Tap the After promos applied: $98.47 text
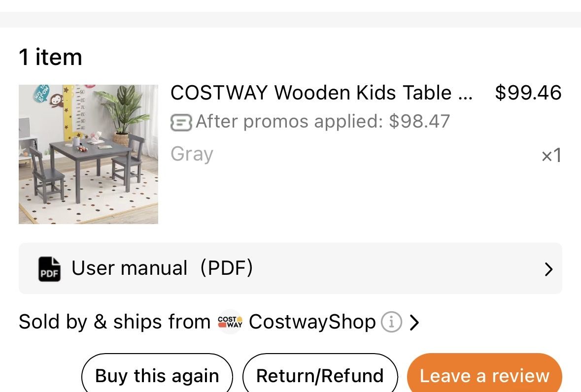581x392 pixels. [x=323, y=122]
